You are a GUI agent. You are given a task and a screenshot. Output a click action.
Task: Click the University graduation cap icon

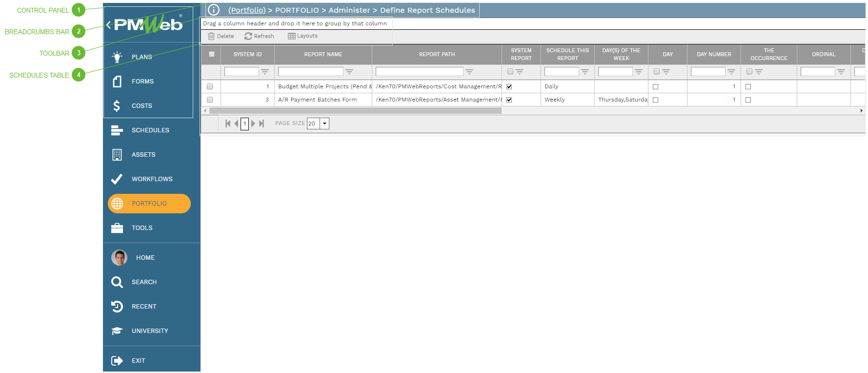(117, 331)
